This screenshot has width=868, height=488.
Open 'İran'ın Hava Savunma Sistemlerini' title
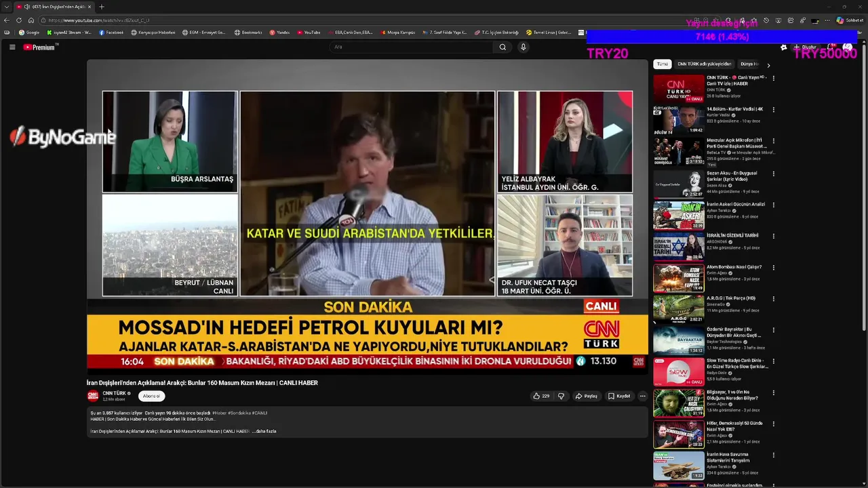pyautogui.click(x=728, y=457)
